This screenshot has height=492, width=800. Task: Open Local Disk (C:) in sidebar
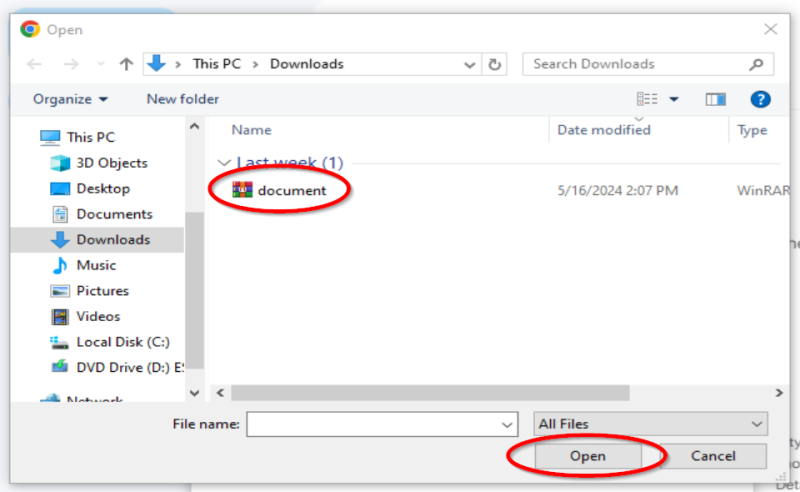point(123,341)
